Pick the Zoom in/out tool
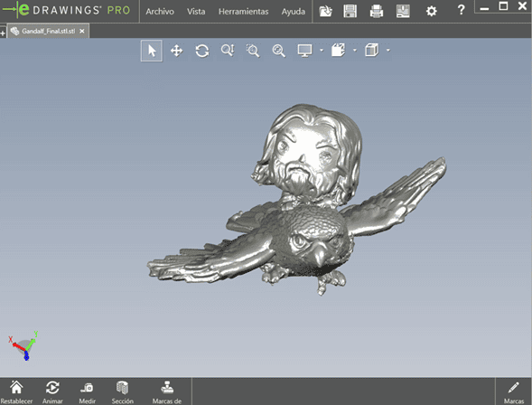The width and height of the screenshot is (532, 405). coord(228,51)
